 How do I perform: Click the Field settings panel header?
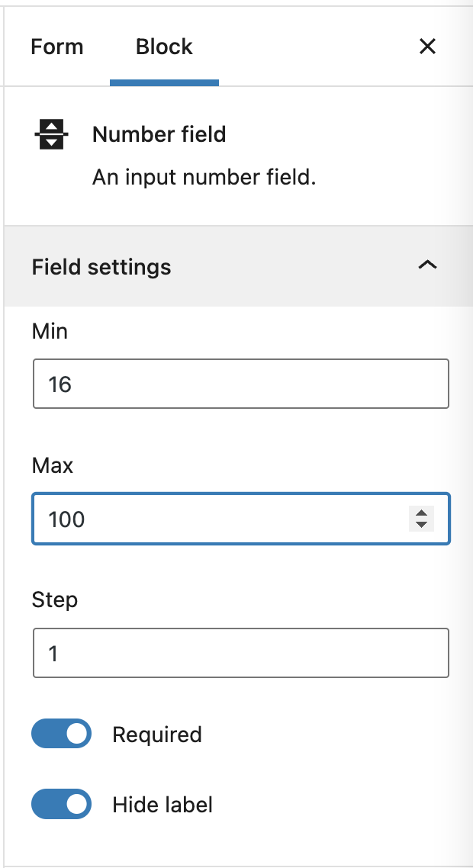click(236, 266)
